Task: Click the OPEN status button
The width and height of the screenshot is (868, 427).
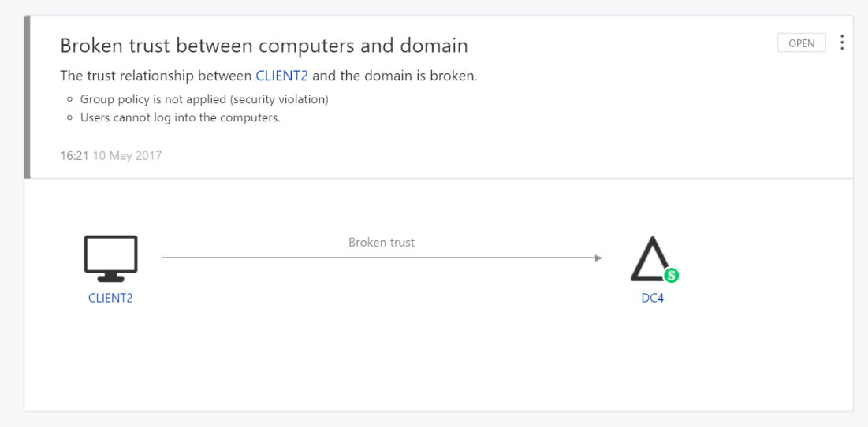Action: pos(801,43)
